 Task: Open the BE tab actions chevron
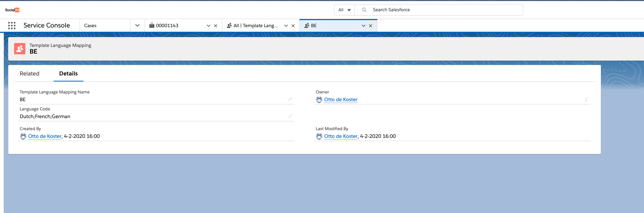(x=363, y=26)
